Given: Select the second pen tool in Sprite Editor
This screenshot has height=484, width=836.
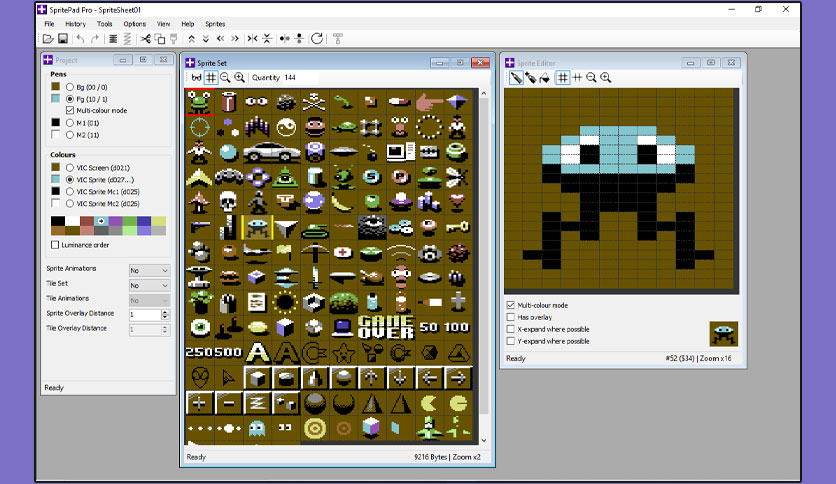Looking at the screenshot, I should (x=530, y=78).
